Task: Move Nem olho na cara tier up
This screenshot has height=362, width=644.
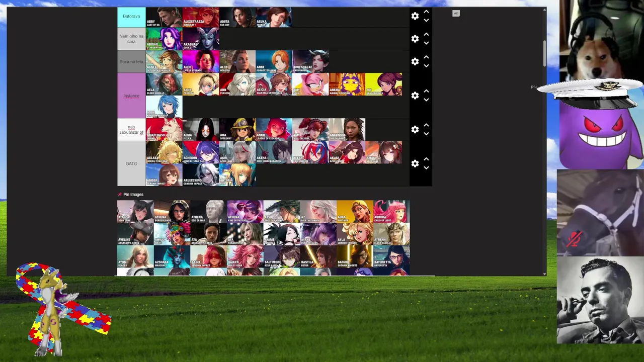Action: 426,34
